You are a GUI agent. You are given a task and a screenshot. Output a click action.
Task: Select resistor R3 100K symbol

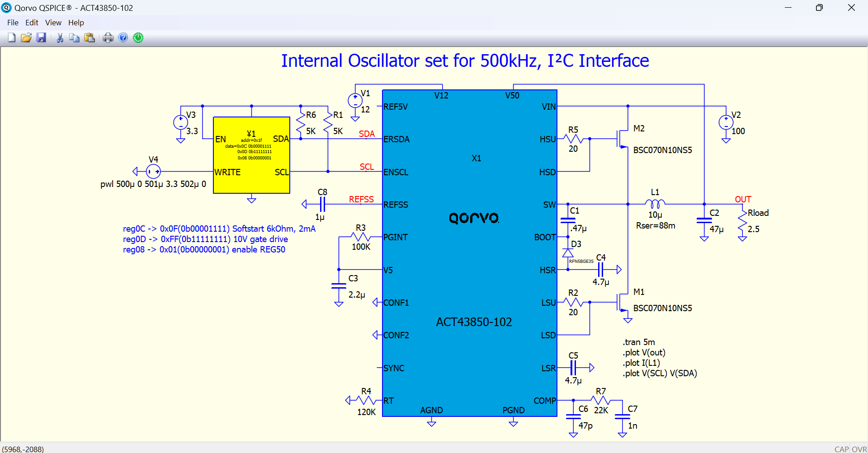click(361, 237)
